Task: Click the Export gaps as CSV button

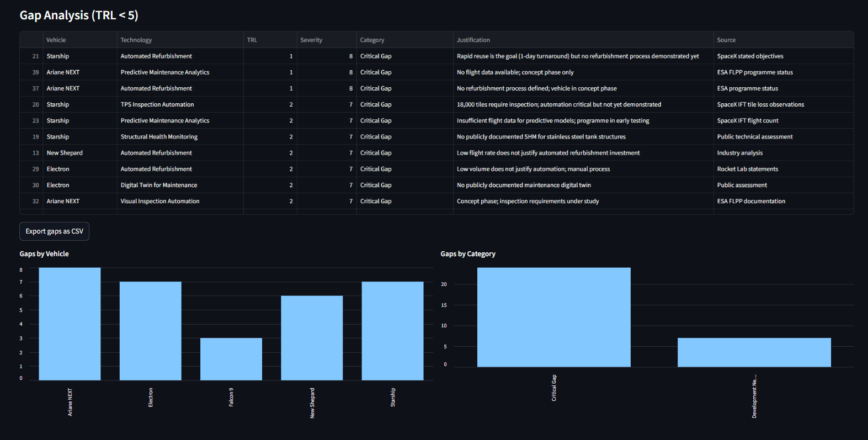Action: (54, 231)
